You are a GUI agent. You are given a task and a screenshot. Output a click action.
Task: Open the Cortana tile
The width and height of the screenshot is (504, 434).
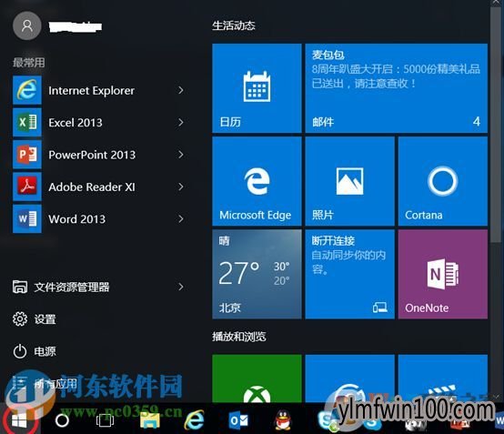(443, 181)
